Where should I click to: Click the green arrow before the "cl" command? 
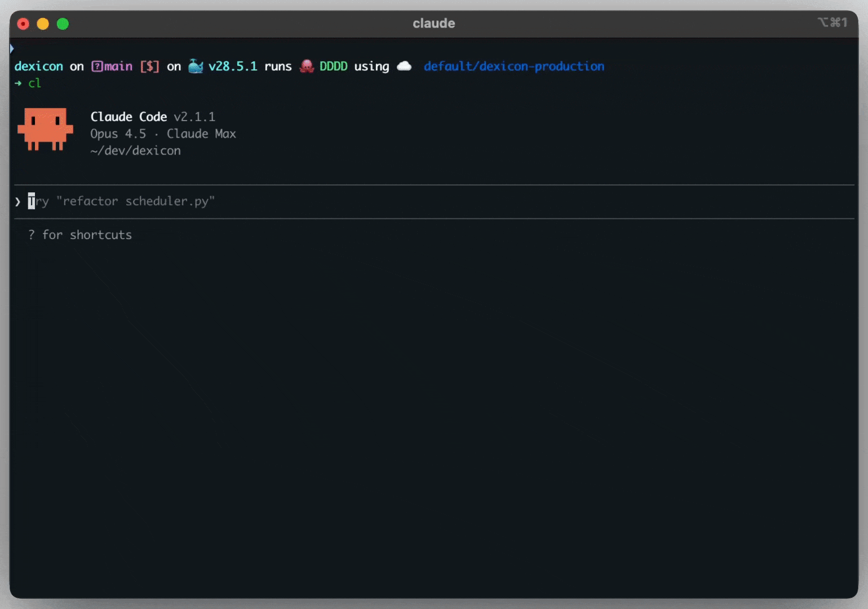pyautogui.click(x=18, y=83)
